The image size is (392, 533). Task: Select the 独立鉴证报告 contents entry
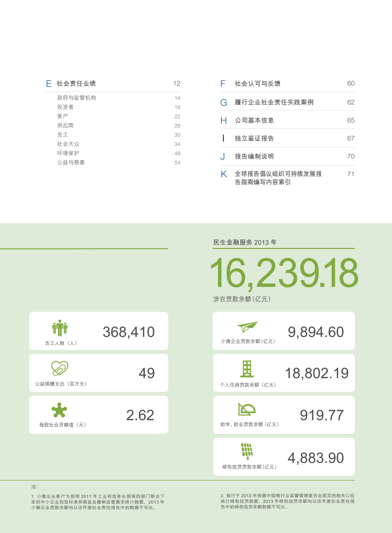click(254, 139)
